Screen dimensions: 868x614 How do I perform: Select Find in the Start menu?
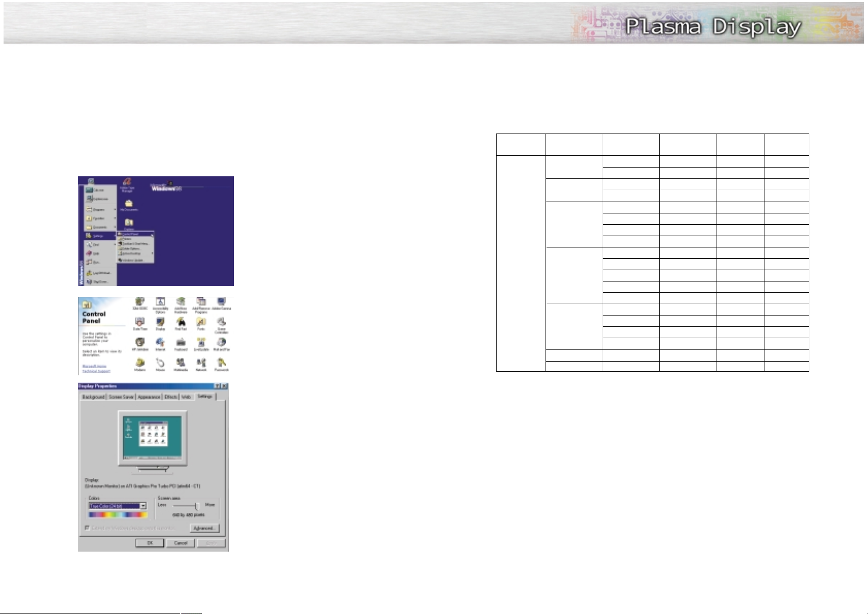coord(100,244)
